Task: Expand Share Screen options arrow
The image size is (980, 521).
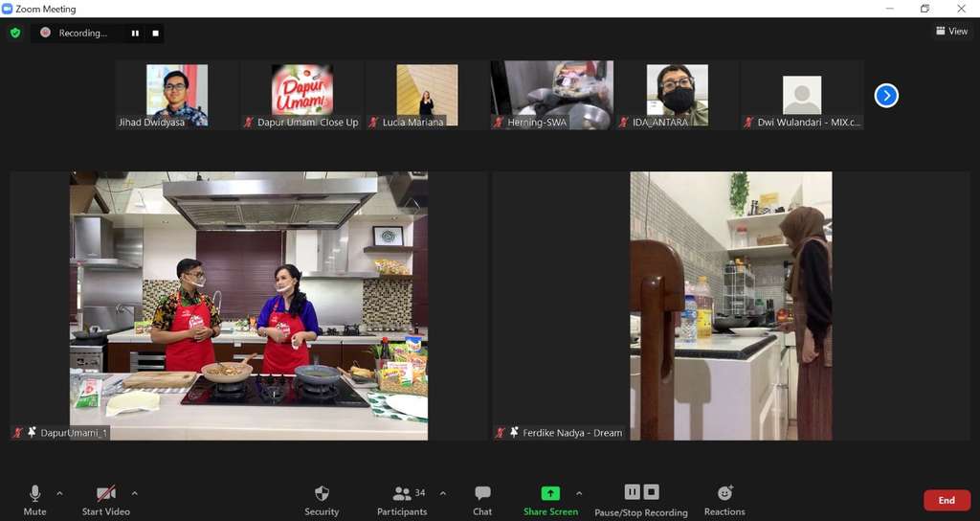Action: point(579,493)
